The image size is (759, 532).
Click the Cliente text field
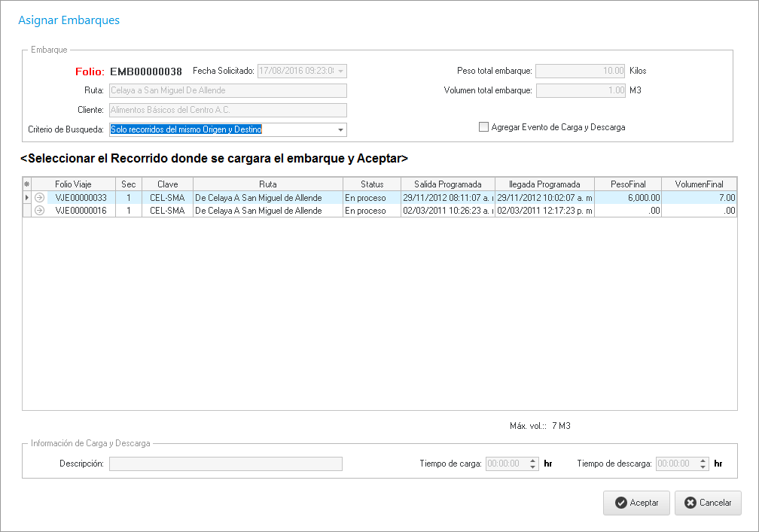tap(227, 111)
